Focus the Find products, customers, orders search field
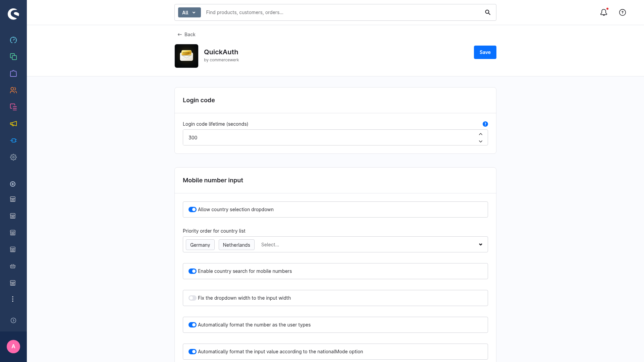Screen dimensions: 644x362 342,12
